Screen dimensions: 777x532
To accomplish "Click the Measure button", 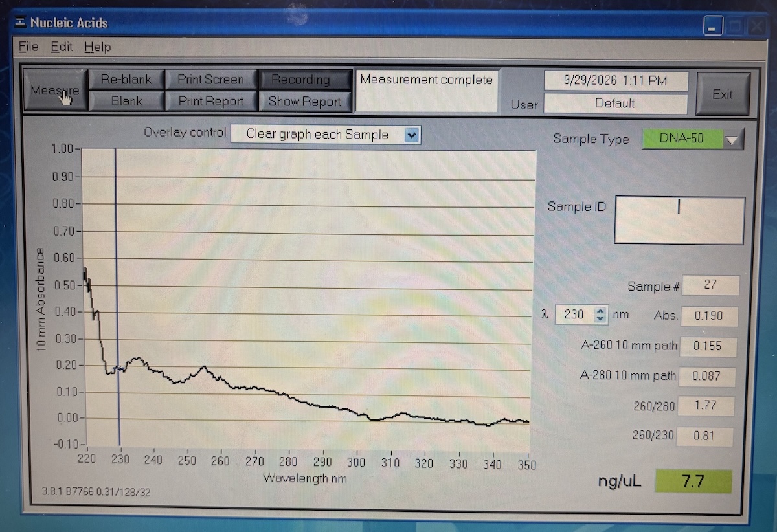I will pos(55,90).
